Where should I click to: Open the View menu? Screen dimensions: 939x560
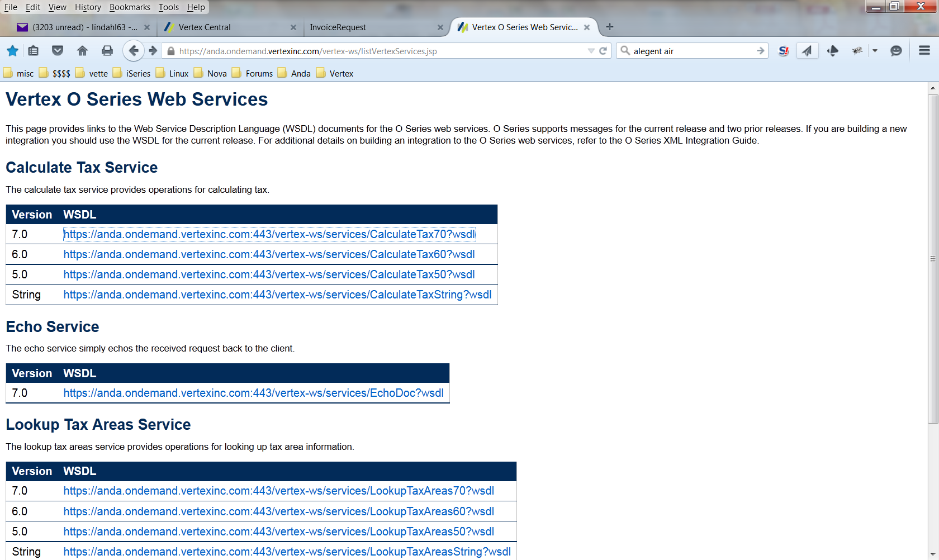coord(57,7)
